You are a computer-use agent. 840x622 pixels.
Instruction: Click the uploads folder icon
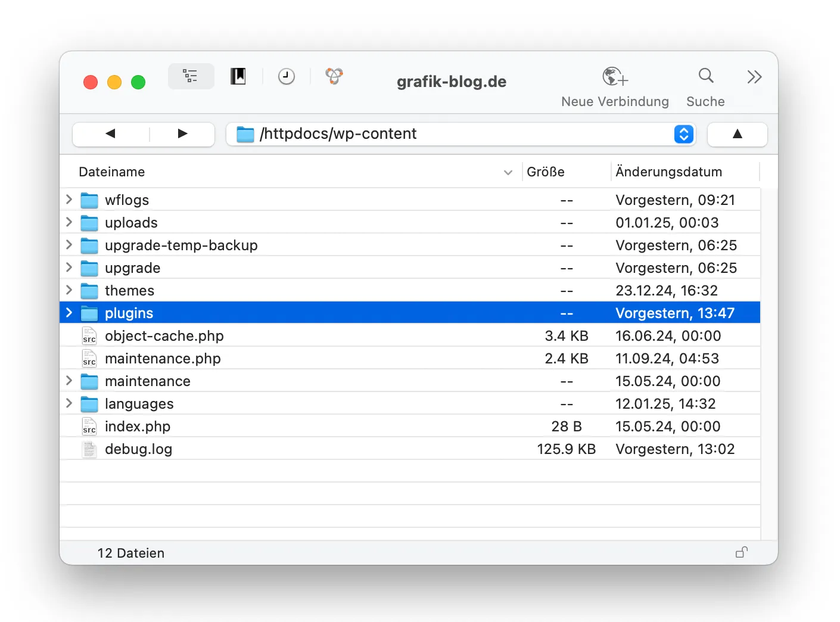89,223
